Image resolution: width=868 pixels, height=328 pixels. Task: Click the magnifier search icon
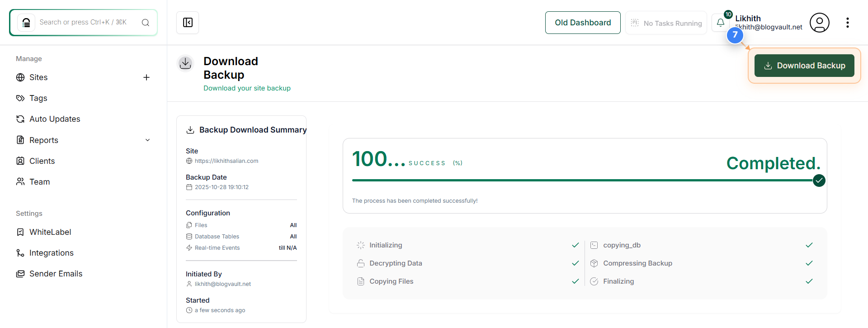pyautogui.click(x=146, y=23)
